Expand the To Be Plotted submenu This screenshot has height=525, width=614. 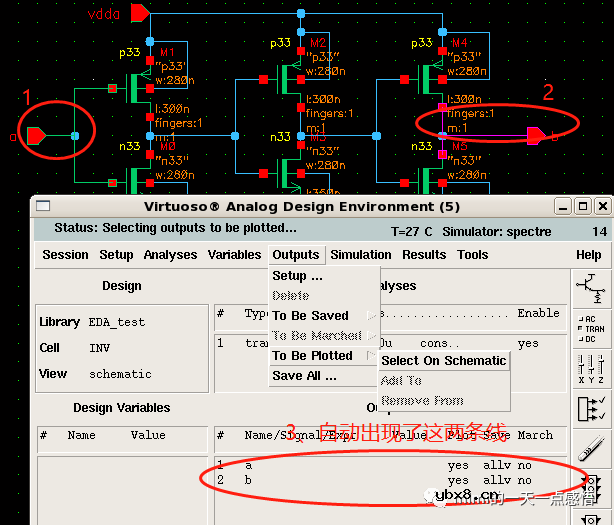pyautogui.click(x=312, y=356)
